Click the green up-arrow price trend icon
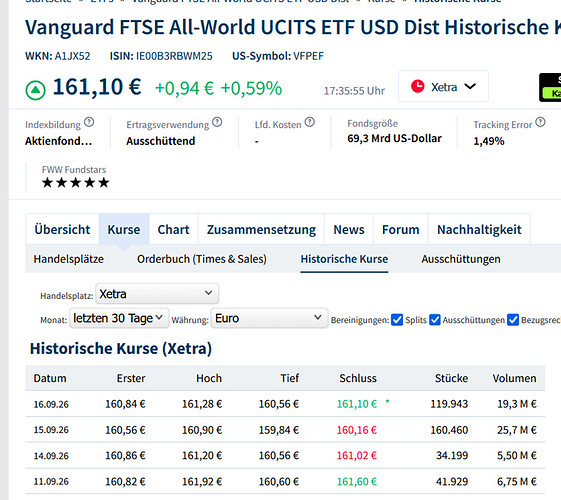 tap(35, 90)
